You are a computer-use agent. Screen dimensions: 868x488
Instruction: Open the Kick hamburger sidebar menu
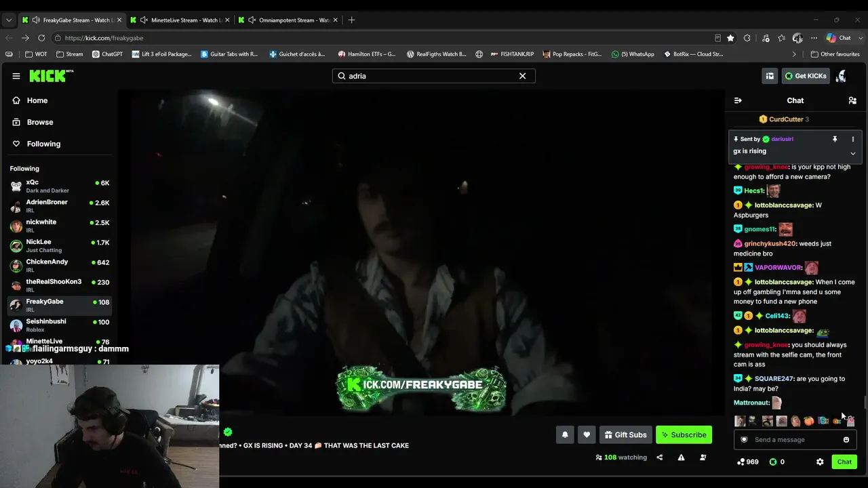click(x=16, y=76)
